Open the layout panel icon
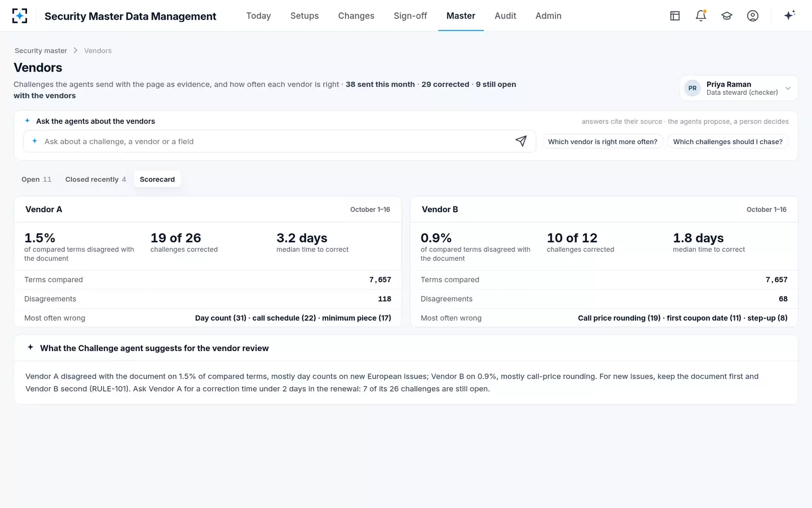This screenshot has width=812, height=508. point(675,16)
